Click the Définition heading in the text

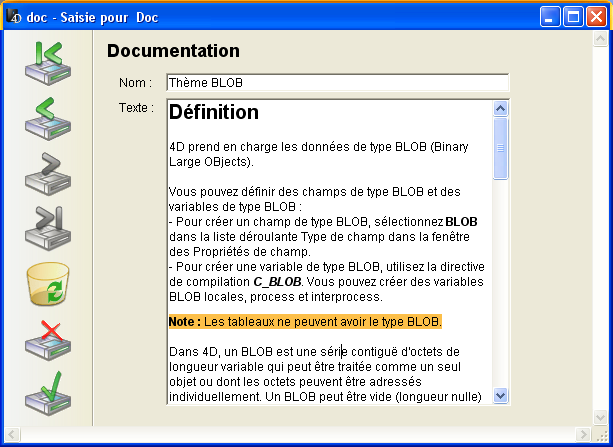click(x=214, y=112)
